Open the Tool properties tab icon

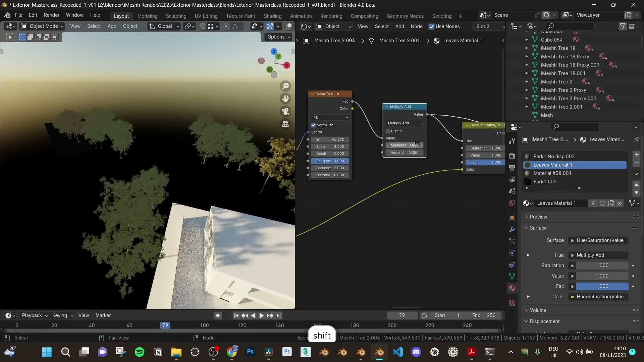click(x=512, y=141)
